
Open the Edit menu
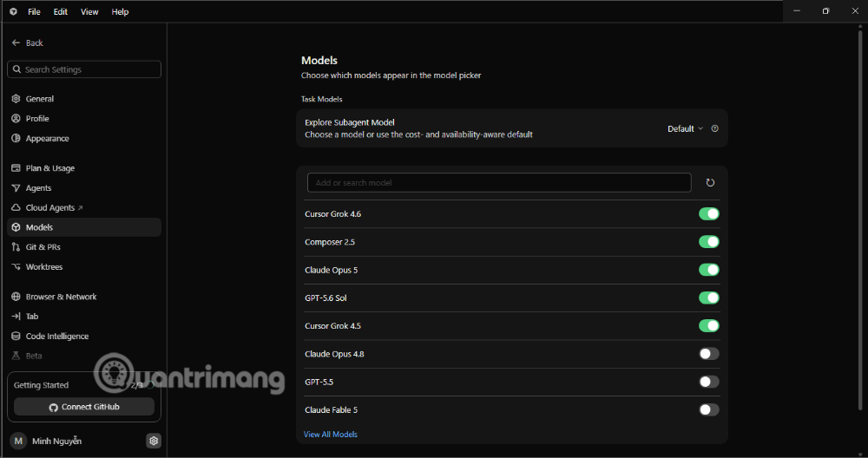point(61,11)
